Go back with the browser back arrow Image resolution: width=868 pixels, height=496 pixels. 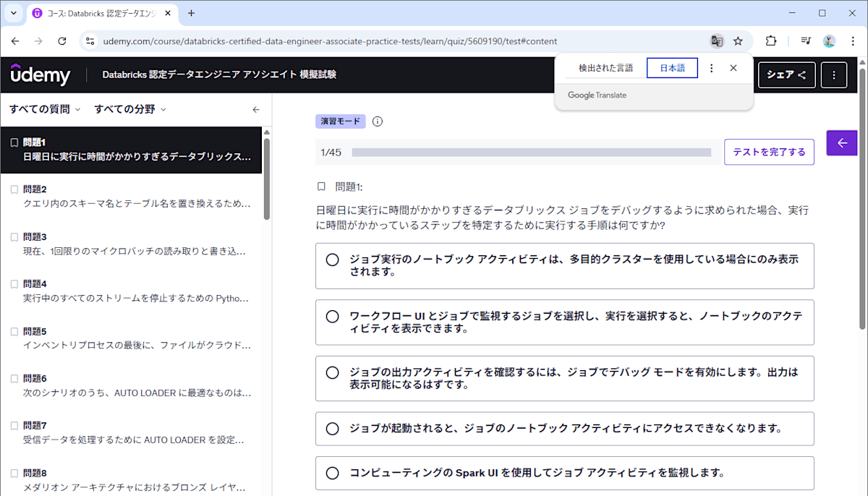(x=15, y=41)
